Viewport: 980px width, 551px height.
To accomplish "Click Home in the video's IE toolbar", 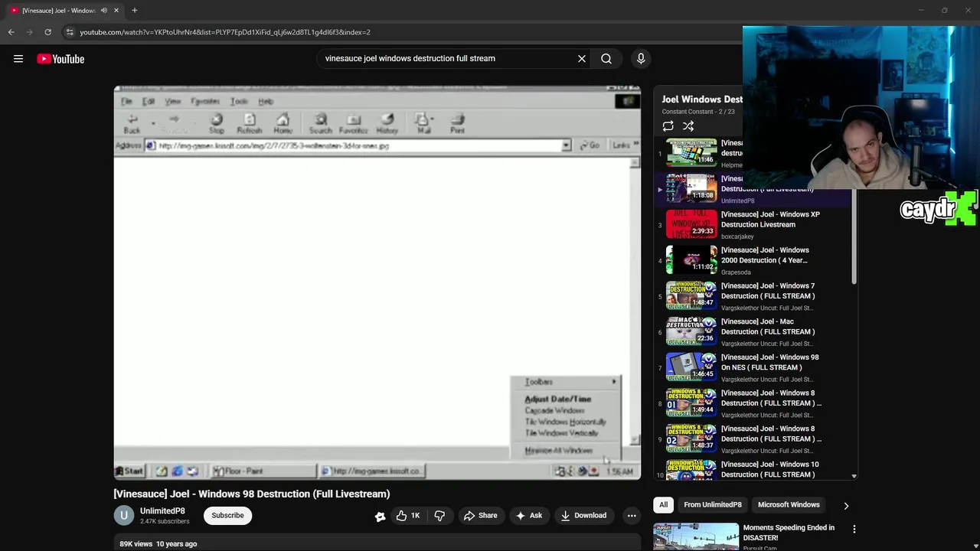I will pos(283,123).
